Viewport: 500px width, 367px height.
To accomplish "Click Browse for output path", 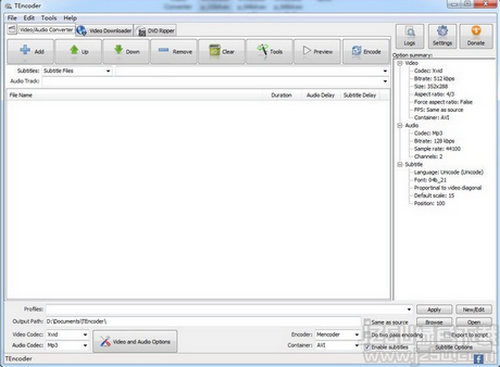I will (x=434, y=322).
